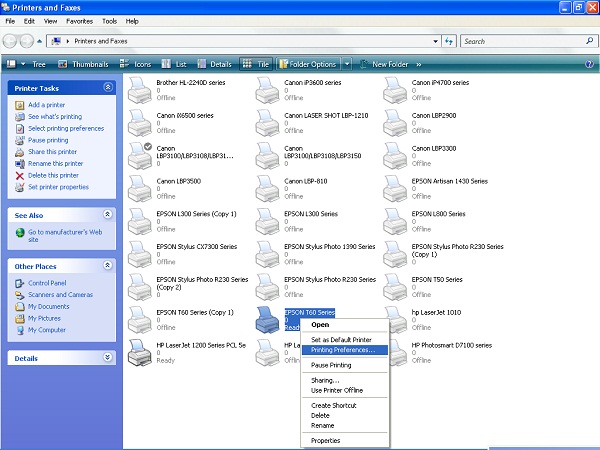Viewport: 600px width, 450px height.
Task: Click Set printer properties link
Action: pos(59,187)
